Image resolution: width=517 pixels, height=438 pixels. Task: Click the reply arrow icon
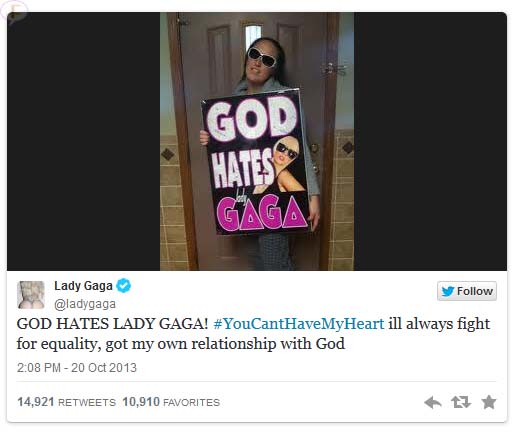433,402
